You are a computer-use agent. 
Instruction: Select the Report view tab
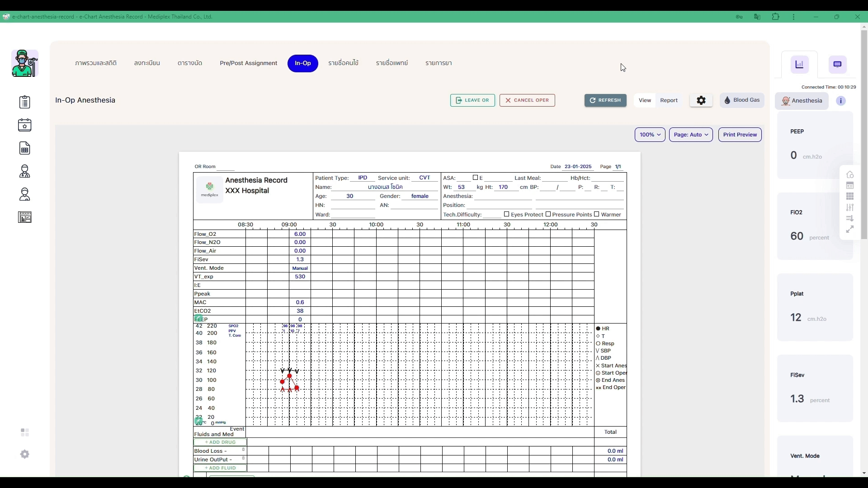pyautogui.click(x=669, y=100)
